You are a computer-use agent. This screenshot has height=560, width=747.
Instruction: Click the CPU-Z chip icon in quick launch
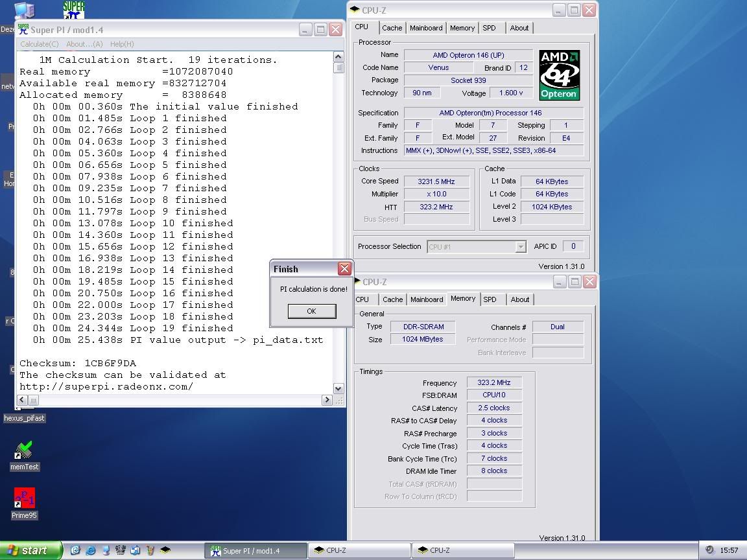tap(165, 550)
